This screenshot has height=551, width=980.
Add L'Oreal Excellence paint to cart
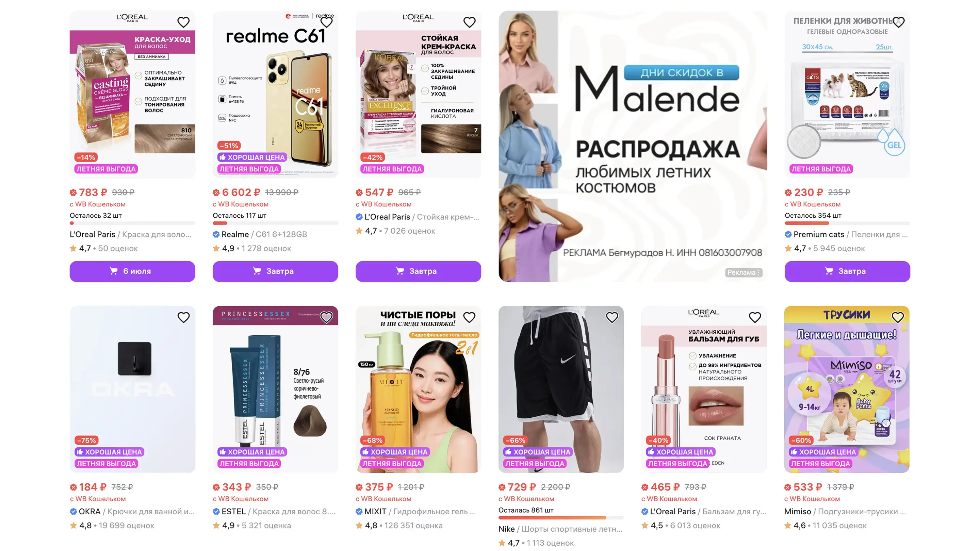(419, 271)
